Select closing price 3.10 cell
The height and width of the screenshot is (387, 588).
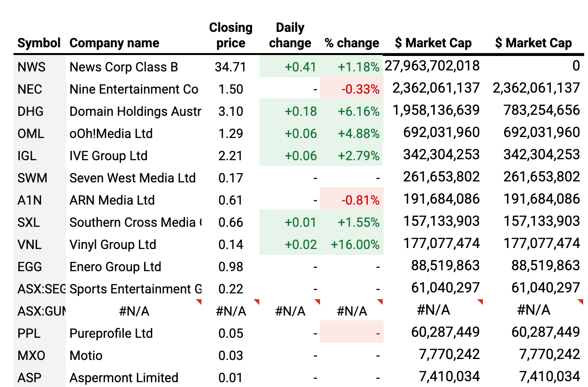230,111
